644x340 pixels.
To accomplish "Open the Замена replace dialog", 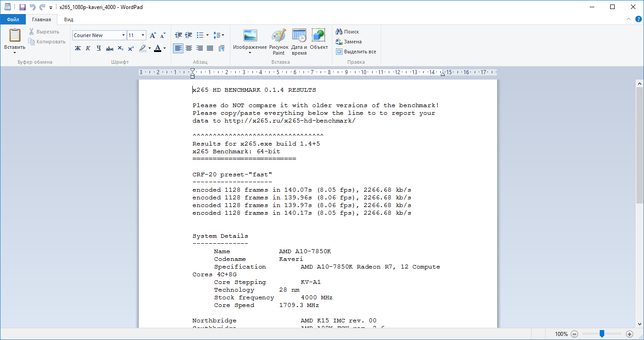I will pyautogui.click(x=348, y=42).
